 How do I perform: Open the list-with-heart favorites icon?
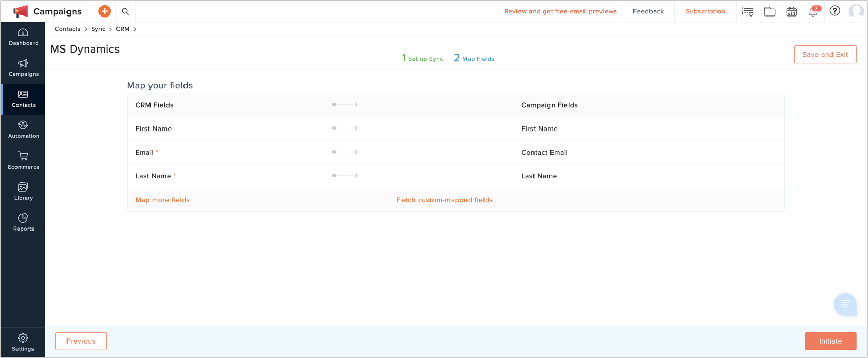pyautogui.click(x=747, y=11)
